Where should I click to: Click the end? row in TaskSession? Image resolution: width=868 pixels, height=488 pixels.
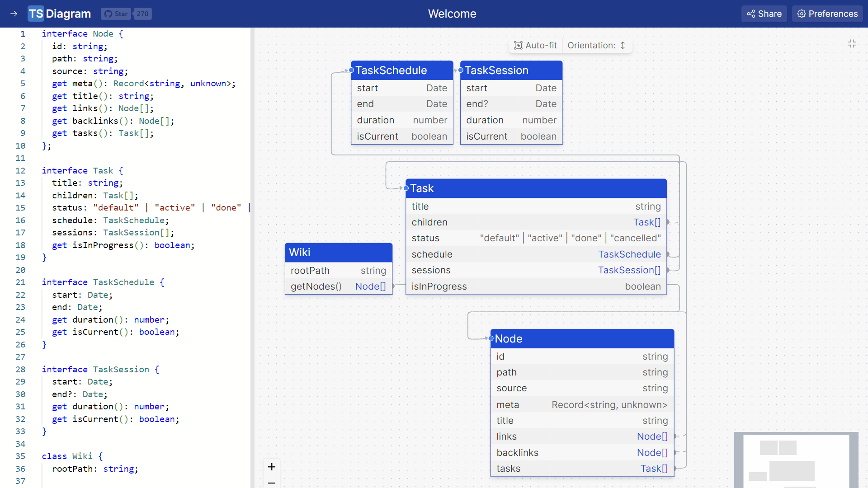pyautogui.click(x=511, y=104)
